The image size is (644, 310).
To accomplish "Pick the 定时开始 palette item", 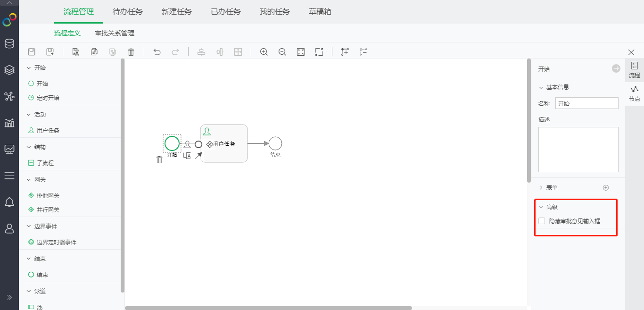I will tap(44, 98).
